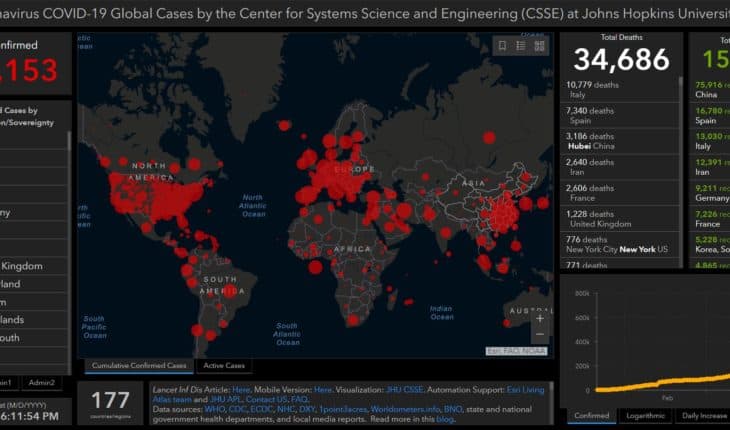Image resolution: width=730 pixels, height=430 pixels.
Task: Switch to Cumulative Confirmed Cases tab
Action: pos(139,366)
